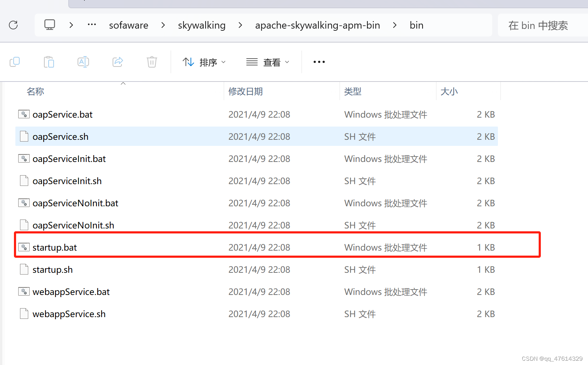
Task: Select the startup.sh file name
Action: tap(53, 270)
